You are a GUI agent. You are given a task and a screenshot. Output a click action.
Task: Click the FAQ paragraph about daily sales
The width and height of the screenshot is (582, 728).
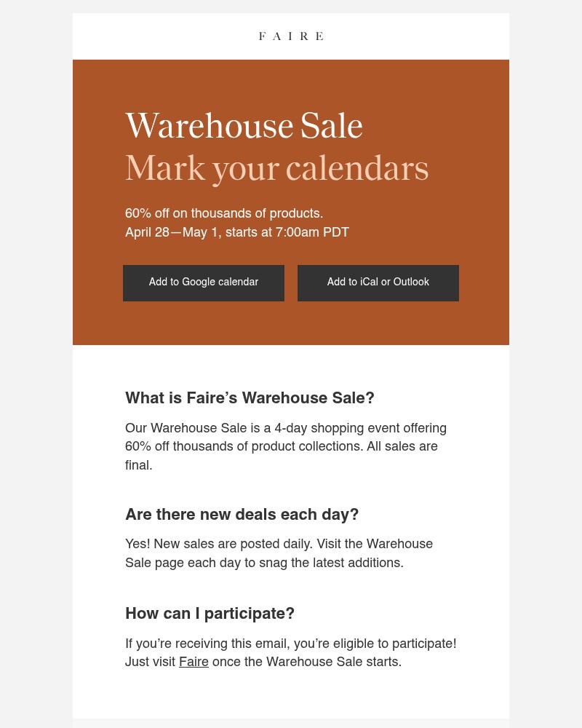(x=279, y=553)
